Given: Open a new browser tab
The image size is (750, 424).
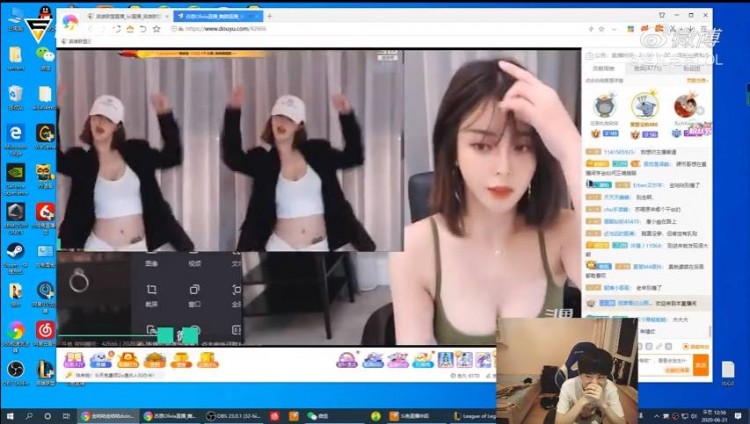Looking at the screenshot, I should [269, 16].
